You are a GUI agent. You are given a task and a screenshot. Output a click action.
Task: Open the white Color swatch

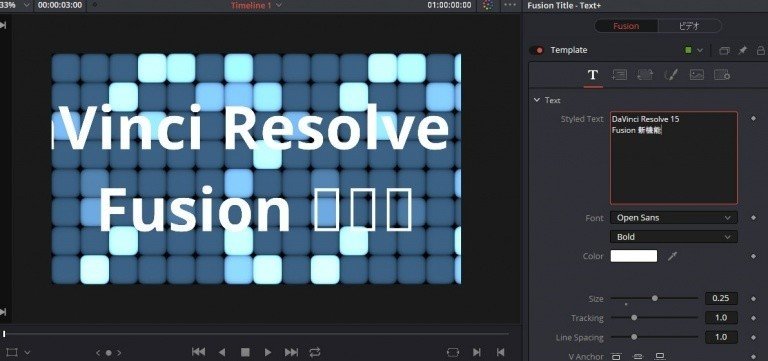pos(634,256)
